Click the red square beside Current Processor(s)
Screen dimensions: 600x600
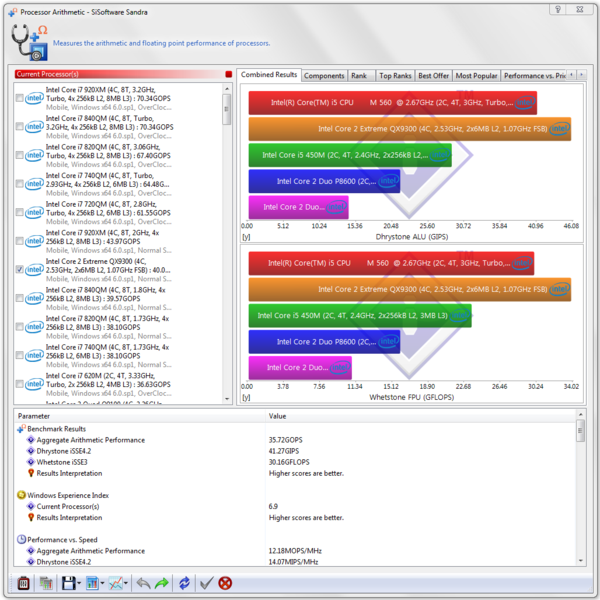228,74
